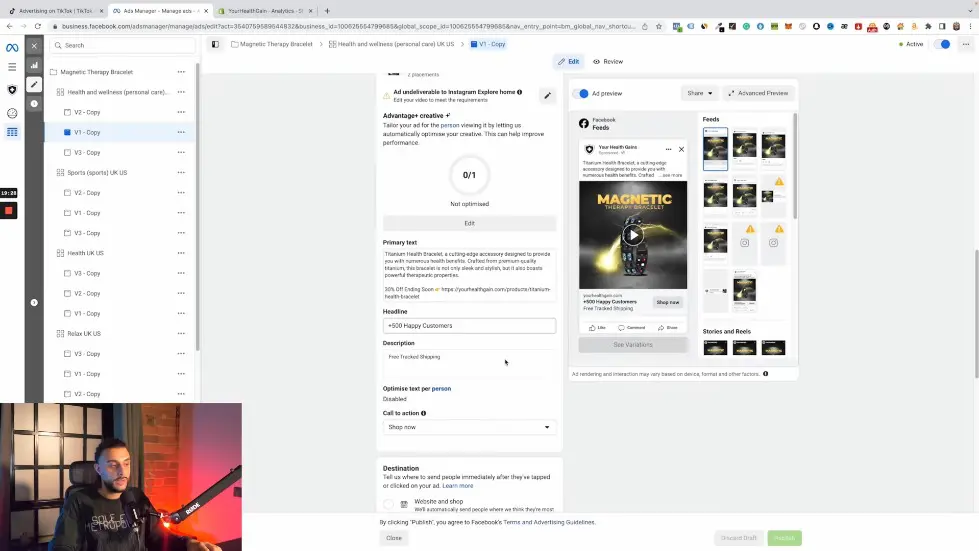Click the Search campaigns field
The image size is (979, 551).
point(122,46)
